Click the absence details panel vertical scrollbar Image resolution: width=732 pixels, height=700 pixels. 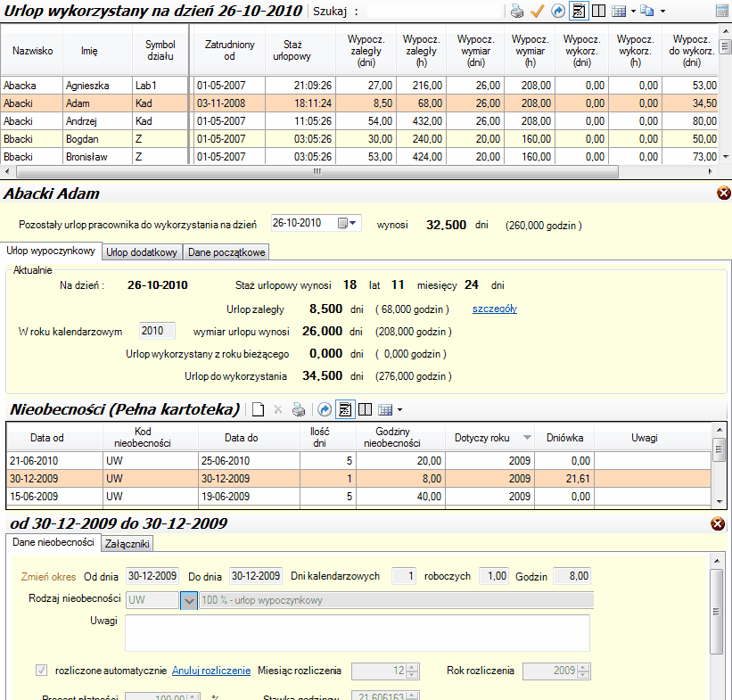tap(716, 612)
